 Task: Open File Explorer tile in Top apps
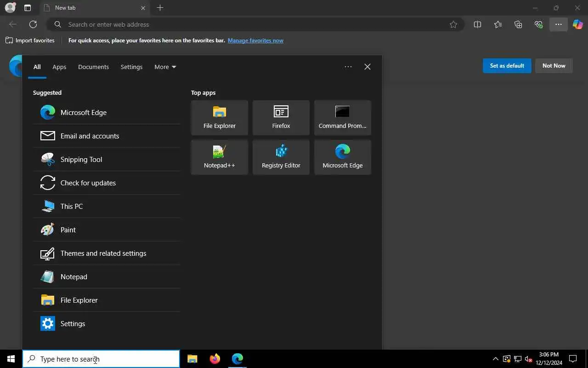220,118
